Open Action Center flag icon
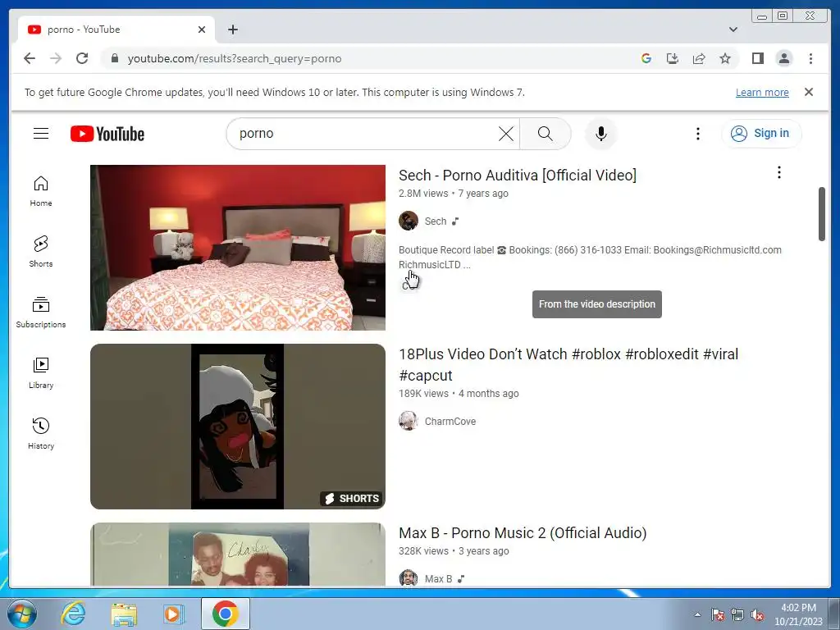This screenshot has height=630, width=840. pos(718,614)
